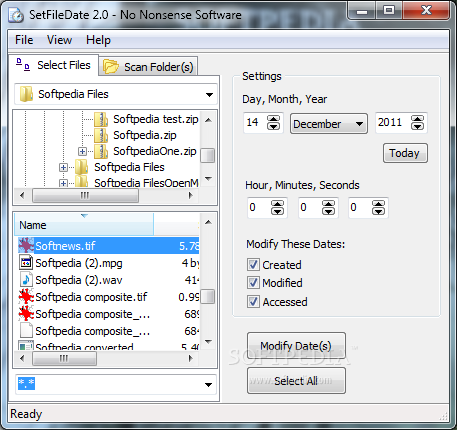Click the file list horizontal scrollbar thumb

click(64, 359)
